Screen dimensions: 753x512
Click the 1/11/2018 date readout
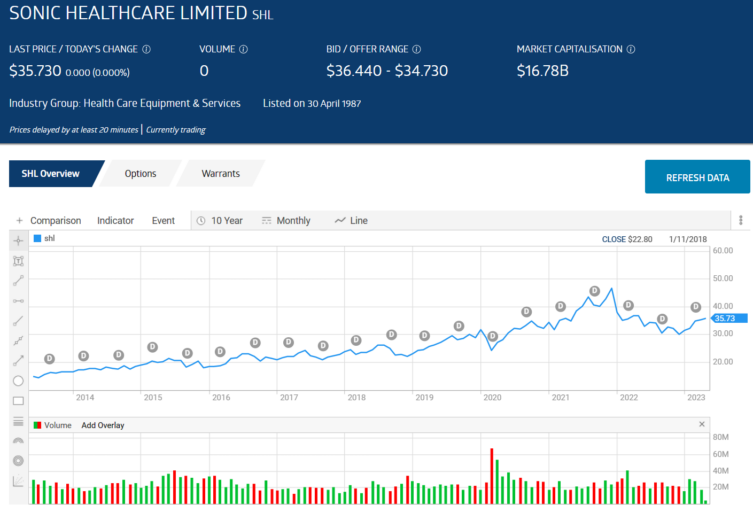click(x=688, y=239)
